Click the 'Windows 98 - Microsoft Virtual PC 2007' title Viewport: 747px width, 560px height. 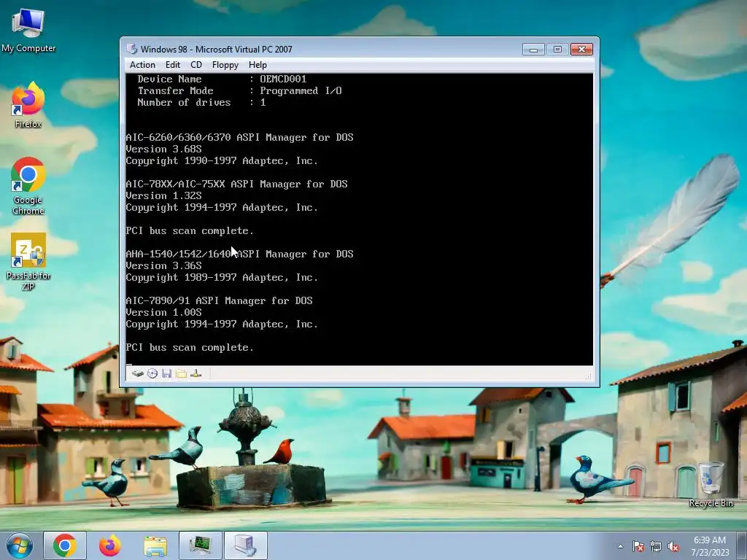(216, 49)
